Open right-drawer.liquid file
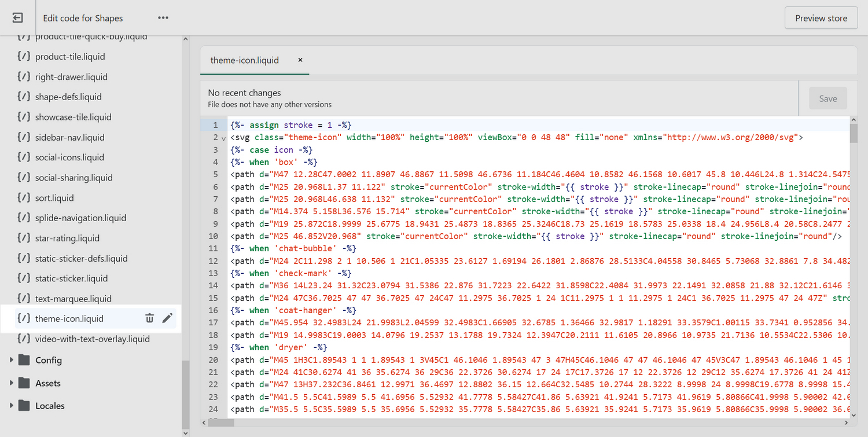Image resolution: width=868 pixels, height=437 pixels. tap(71, 77)
